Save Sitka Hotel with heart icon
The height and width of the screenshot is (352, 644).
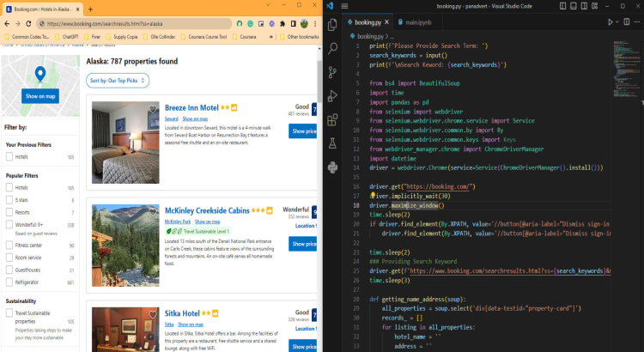153,314
